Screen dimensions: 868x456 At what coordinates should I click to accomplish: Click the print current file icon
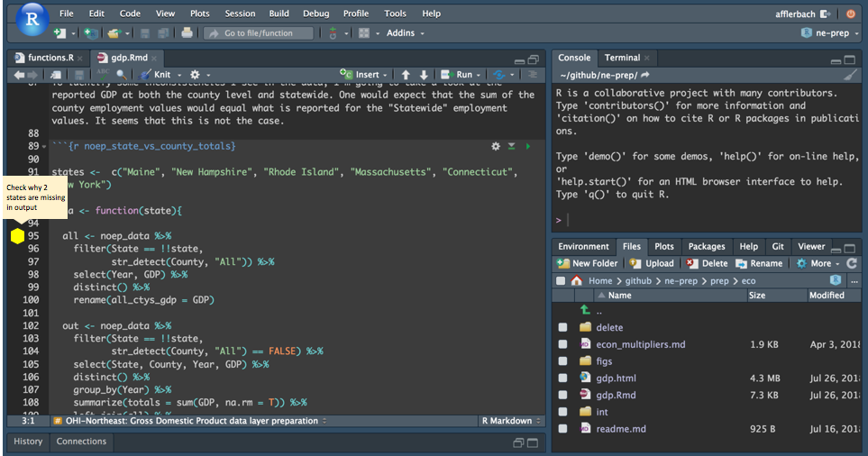tap(187, 33)
